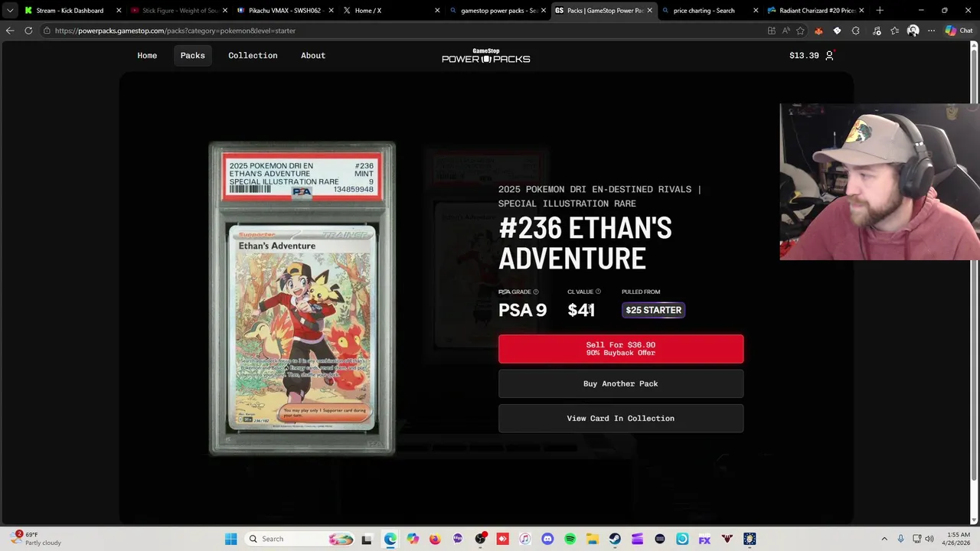Open the Edge split screen icon
The height and width of the screenshot is (551, 980).
pos(771,31)
